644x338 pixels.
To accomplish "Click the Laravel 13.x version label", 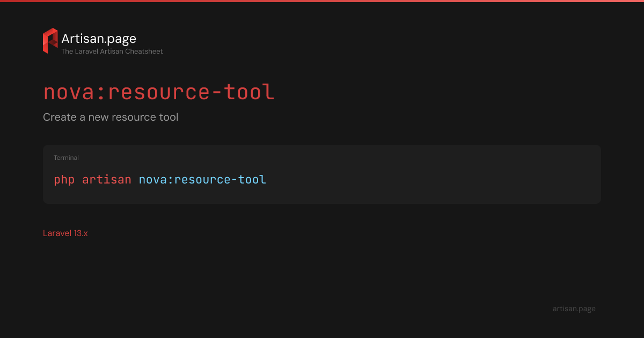I will [65, 233].
